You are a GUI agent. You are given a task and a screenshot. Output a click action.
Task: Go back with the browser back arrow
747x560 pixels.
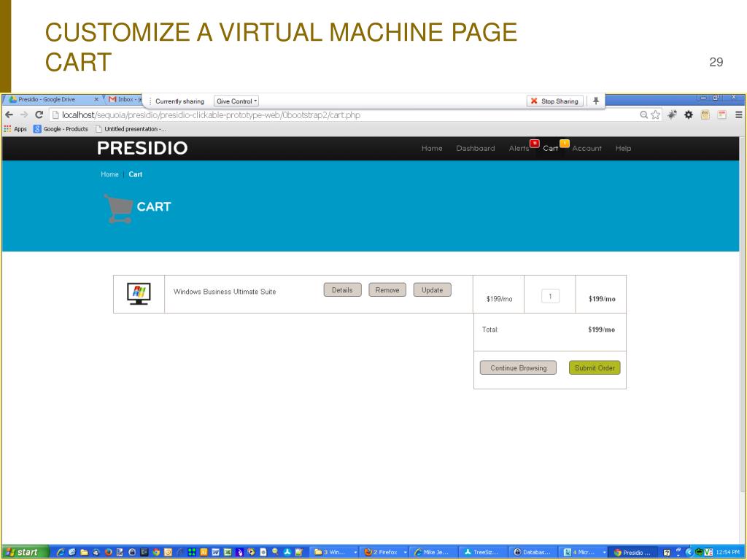pos(9,114)
